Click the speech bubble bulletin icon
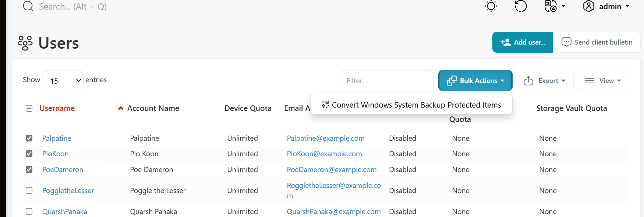The height and width of the screenshot is (217, 644). 566,42
